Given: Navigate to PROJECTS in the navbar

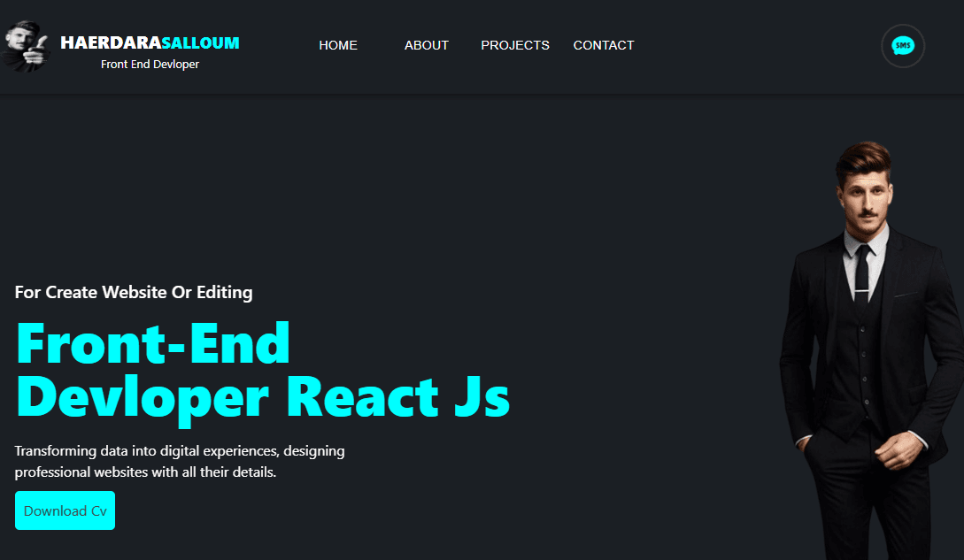Looking at the screenshot, I should click(x=515, y=45).
